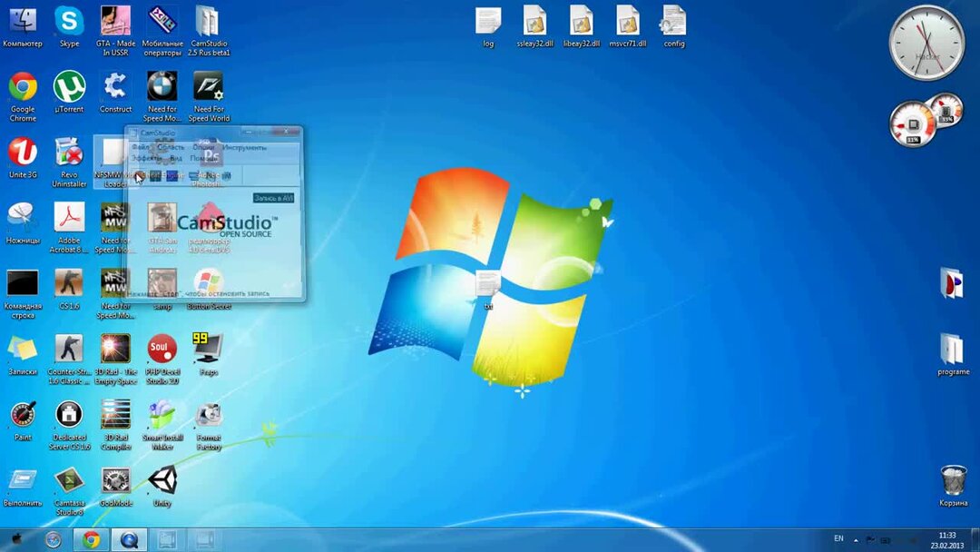Select the Корзина recycle bin
Image resolution: width=980 pixels, height=552 pixels.
pyautogui.click(x=953, y=486)
